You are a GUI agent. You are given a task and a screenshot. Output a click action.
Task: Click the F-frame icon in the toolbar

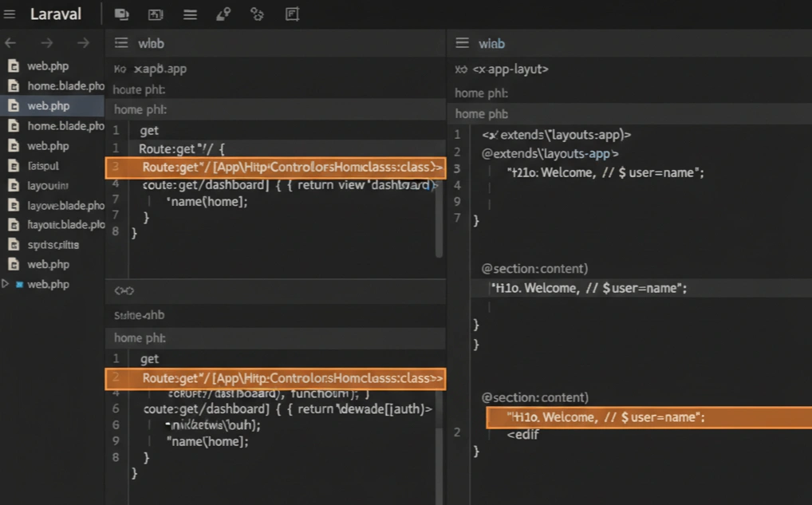[292, 14]
